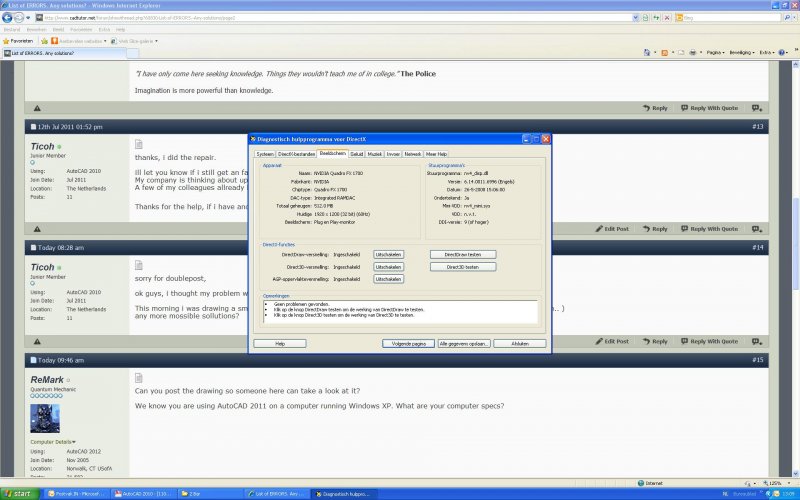Screen dimensions: 800x500
Task: Click Reply With Quote on post #13
Action: click(710, 229)
